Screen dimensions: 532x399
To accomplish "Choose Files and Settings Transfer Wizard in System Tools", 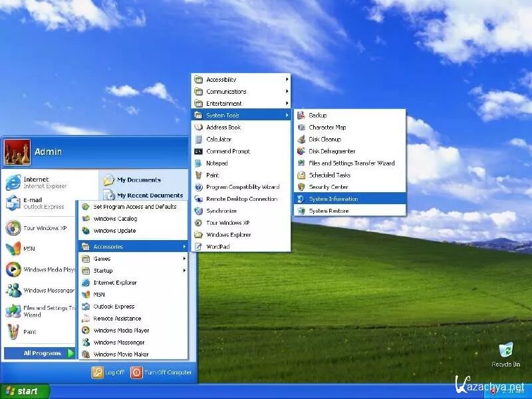I will [350, 163].
